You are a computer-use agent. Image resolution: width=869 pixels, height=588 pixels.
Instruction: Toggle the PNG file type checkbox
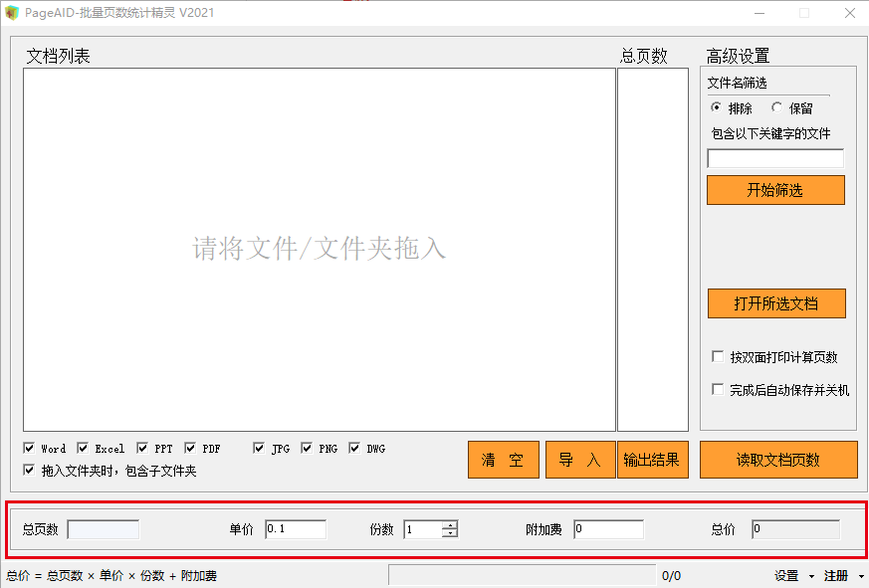pyautogui.click(x=307, y=448)
